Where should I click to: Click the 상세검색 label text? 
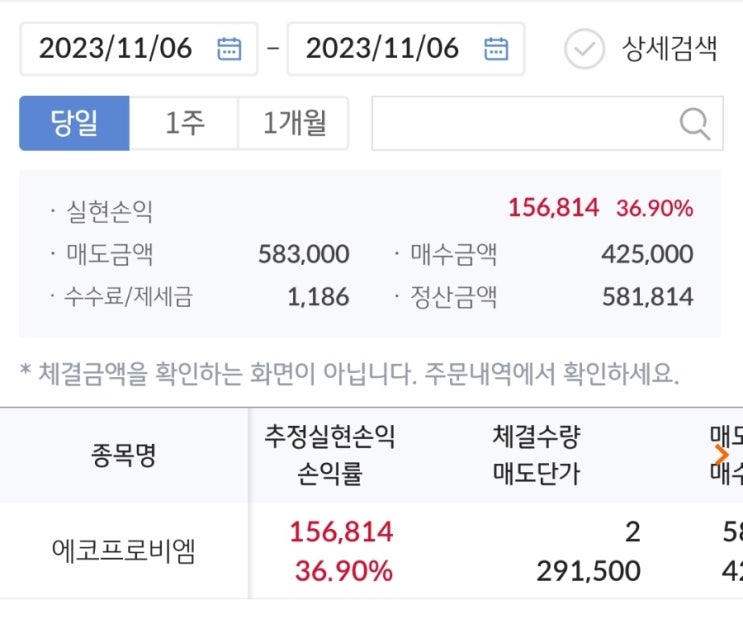[669, 48]
